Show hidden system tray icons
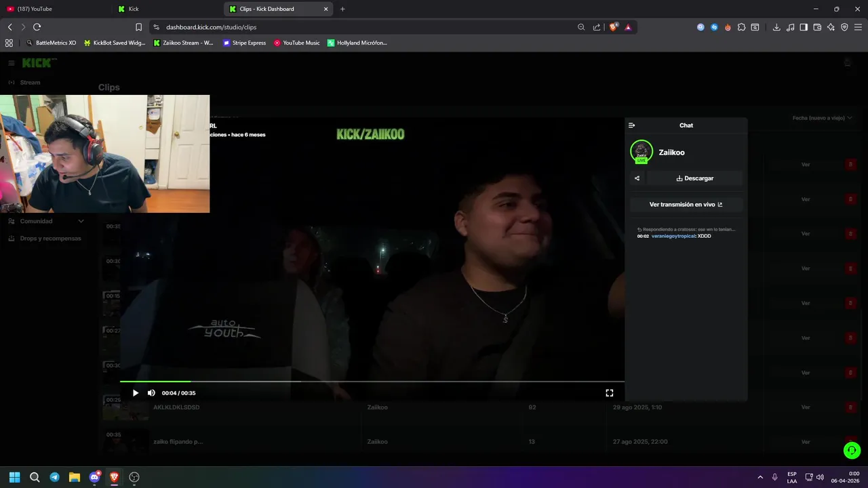The image size is (868, 488). coord(760,477)
